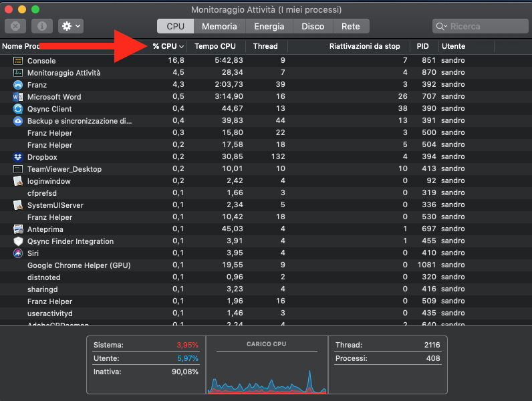Select the sharingd process row
The height and width of the screenshot is (401, 532).
[266, 289]
